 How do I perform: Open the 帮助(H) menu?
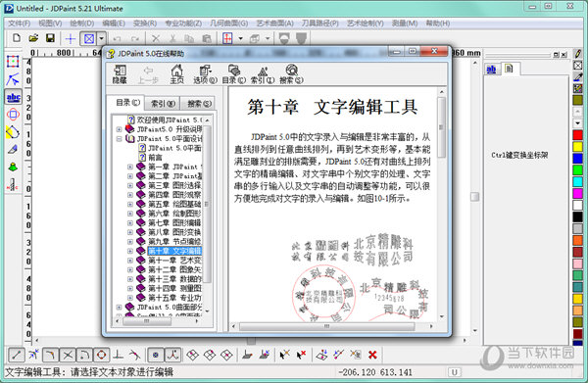click(x=438, y=24)
